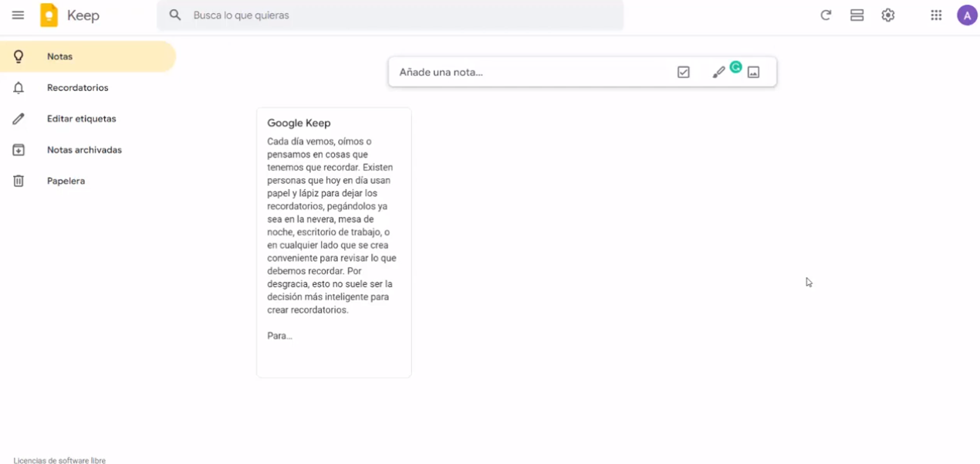Click the Para… text in note
Viewport: 980px width, 464px height.
279,336
